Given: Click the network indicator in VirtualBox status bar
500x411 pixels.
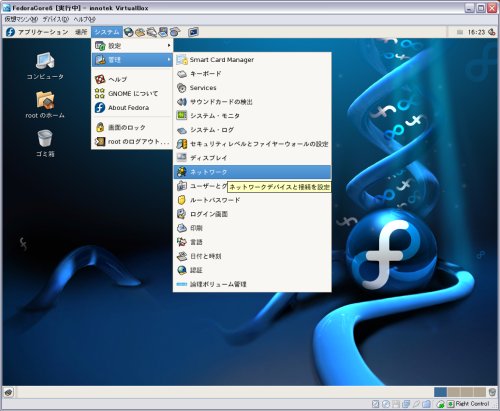Looking at the screenshot, I should coord(406,404).
